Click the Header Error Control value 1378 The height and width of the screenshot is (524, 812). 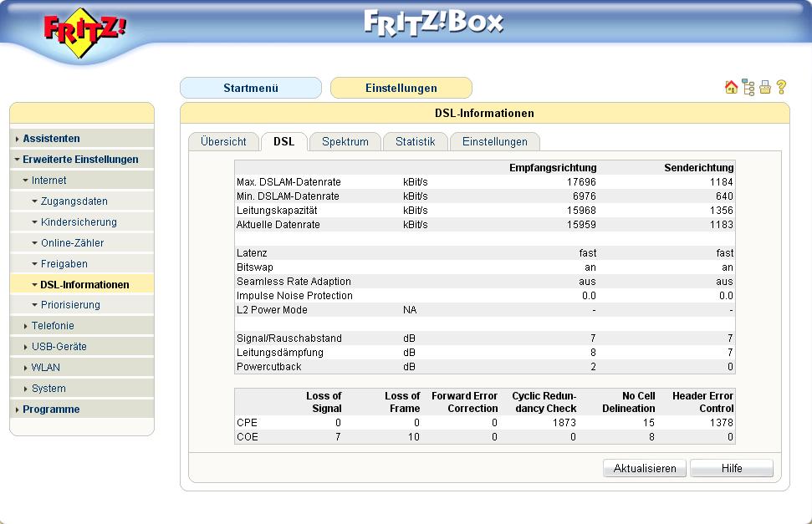tap(722, 423)
